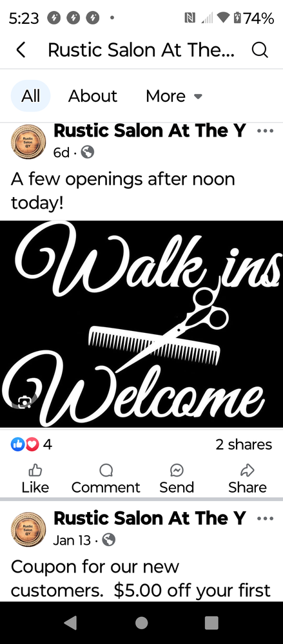Open the Walk-ins Welcome image
The width and height of the screenshot is (283, 644).
142,324
